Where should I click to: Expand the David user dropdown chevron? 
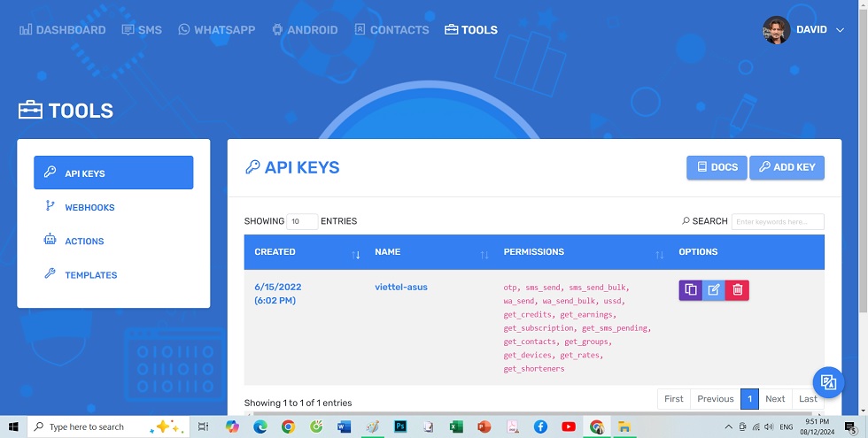click(x=840, y=30)
